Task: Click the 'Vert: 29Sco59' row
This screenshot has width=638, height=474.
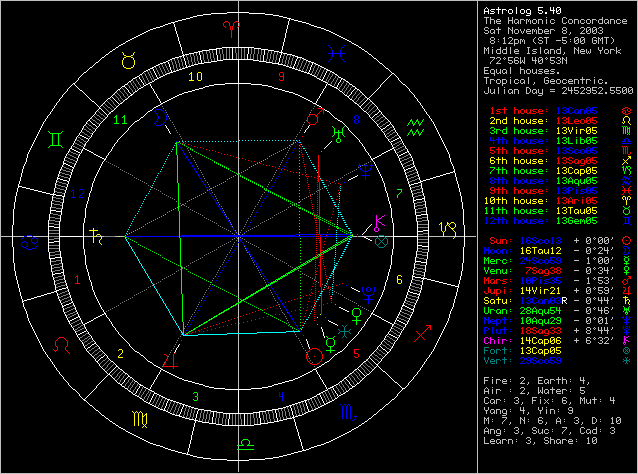Action: click(557, 360)
